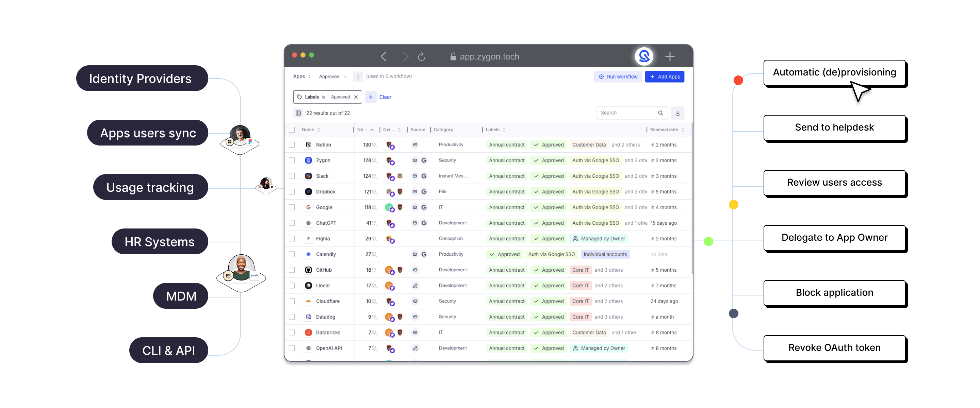980x408 pixels.
Task: Click the Datadog app icon
Action: (309, 317)
